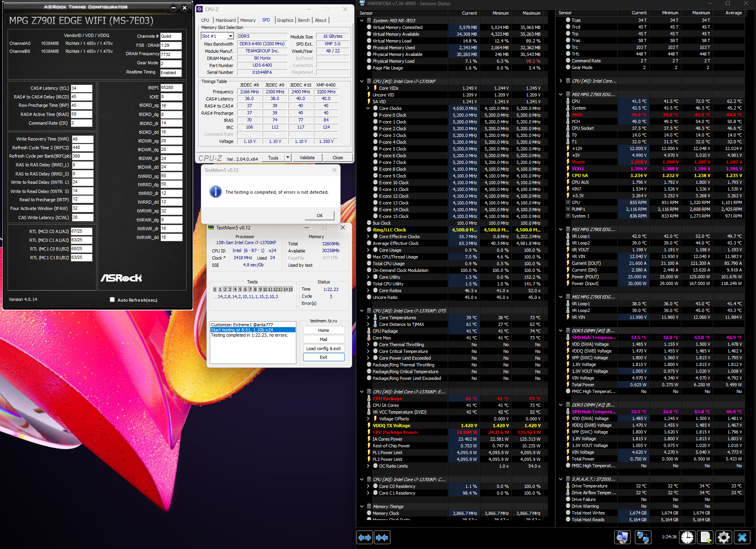
Task: Click the Home button in TestMem5
Action: click(x=323, y=330)
